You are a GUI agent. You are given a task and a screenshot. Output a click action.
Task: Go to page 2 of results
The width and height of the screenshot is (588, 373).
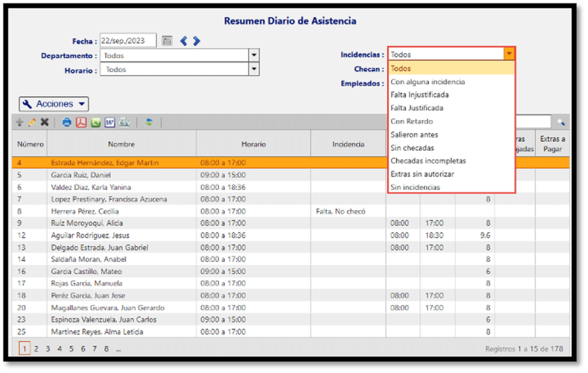coord(36,349)
